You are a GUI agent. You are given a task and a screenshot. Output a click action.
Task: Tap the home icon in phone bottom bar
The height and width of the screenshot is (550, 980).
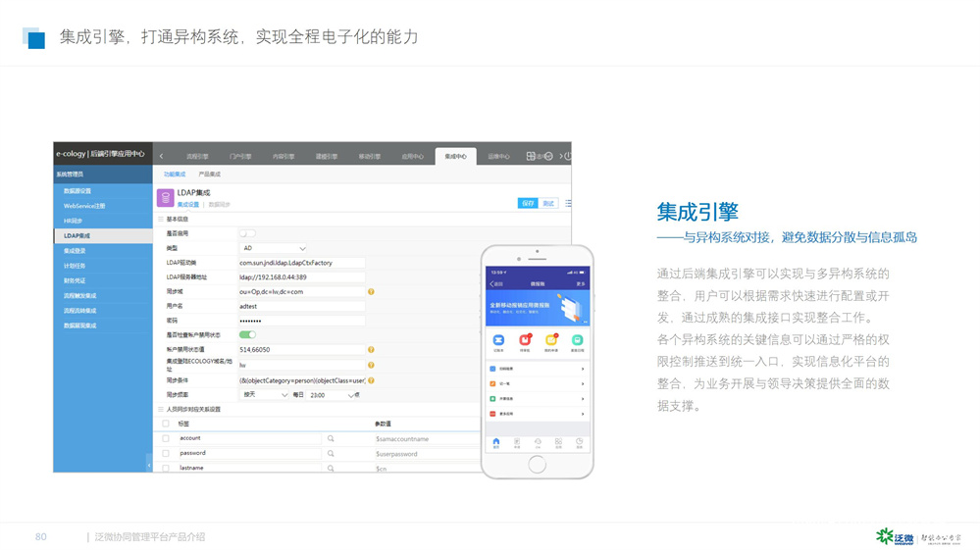point(496,442)
